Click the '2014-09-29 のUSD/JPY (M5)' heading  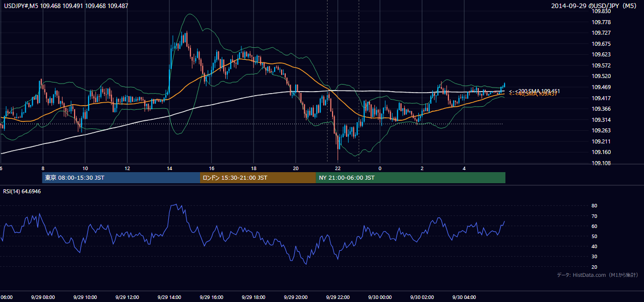(595, 6)
